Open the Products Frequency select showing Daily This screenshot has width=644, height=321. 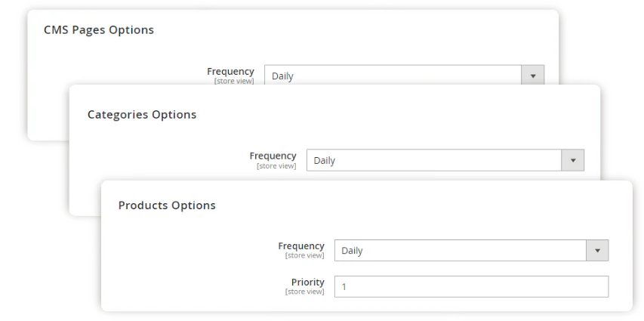point(461,251)
